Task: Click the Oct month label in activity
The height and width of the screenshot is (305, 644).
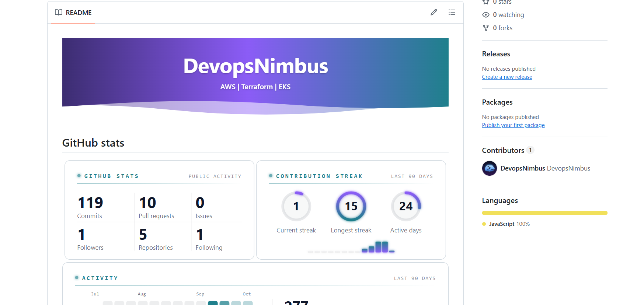Action: click(247, 294)
